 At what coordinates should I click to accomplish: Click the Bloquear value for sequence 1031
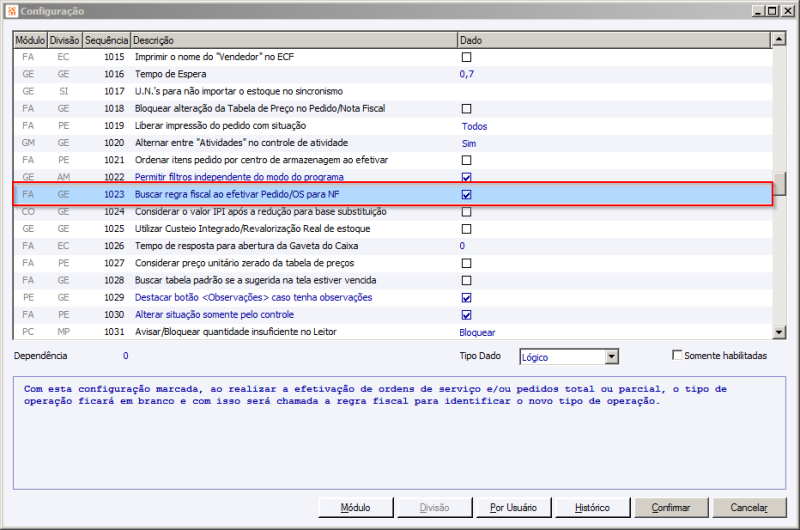coord(477,333)
